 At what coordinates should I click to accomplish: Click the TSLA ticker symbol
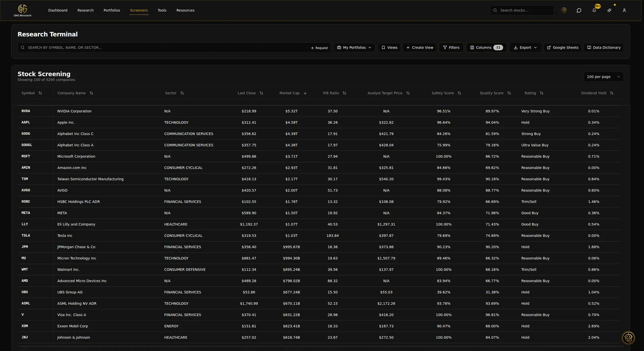[x=26, y=236]
